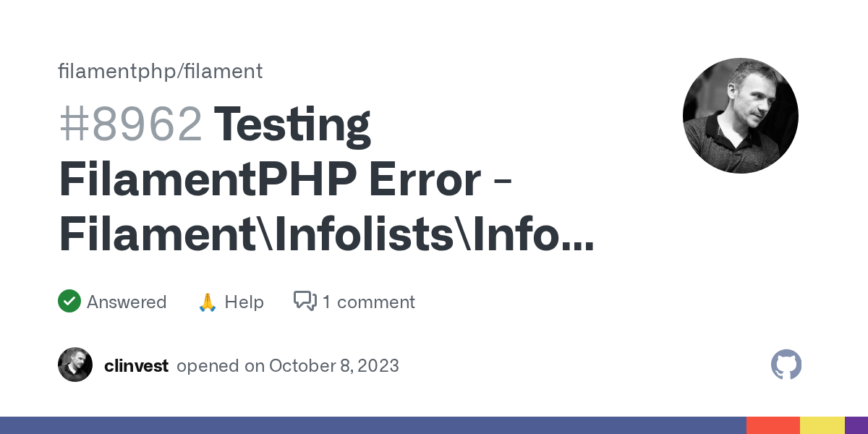Open the large profile photo
Screen dimensions: 868x434
click(740, 116)
